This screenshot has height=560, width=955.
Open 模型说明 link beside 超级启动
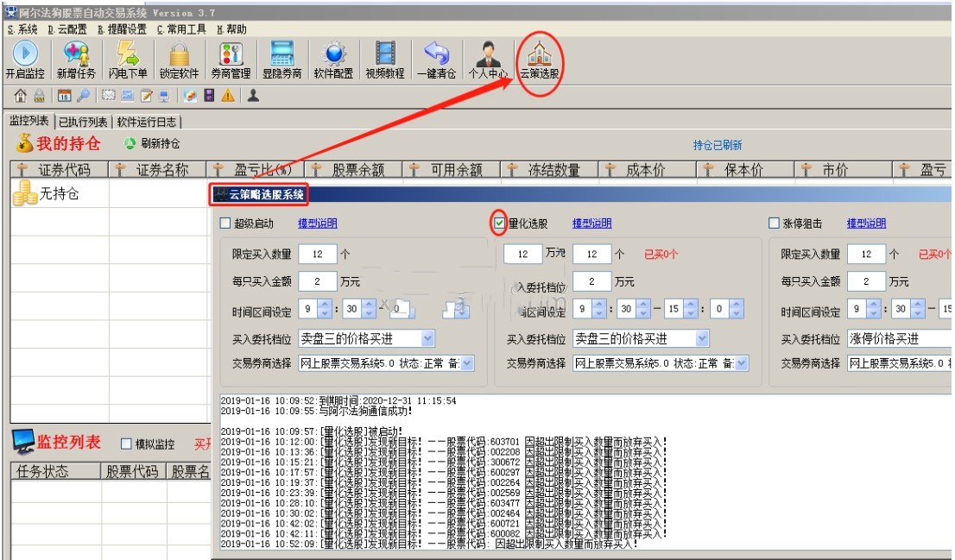pos(317,223)
